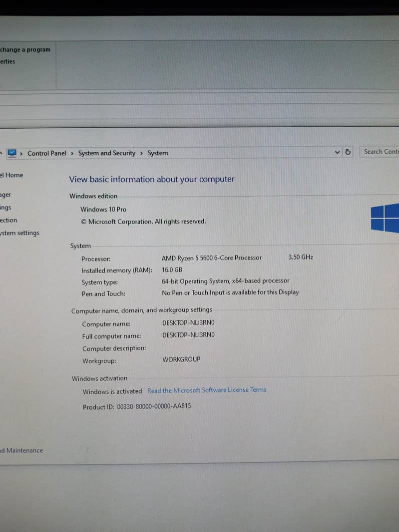The image size is (399, 532).
Task: Expand the chevron before Control Panel breadcrumb
Action: click(x=21, y=153)
